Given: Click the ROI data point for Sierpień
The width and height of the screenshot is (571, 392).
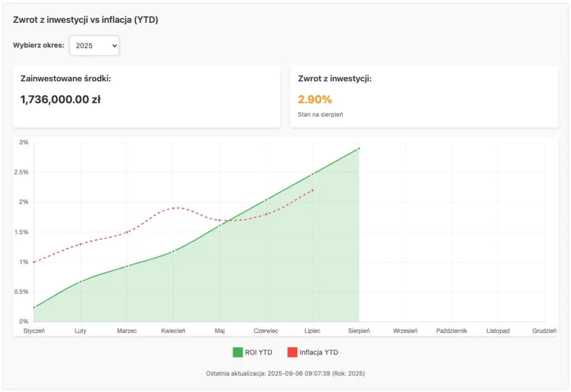Looking at the screenshot, I should click(359, 148).
